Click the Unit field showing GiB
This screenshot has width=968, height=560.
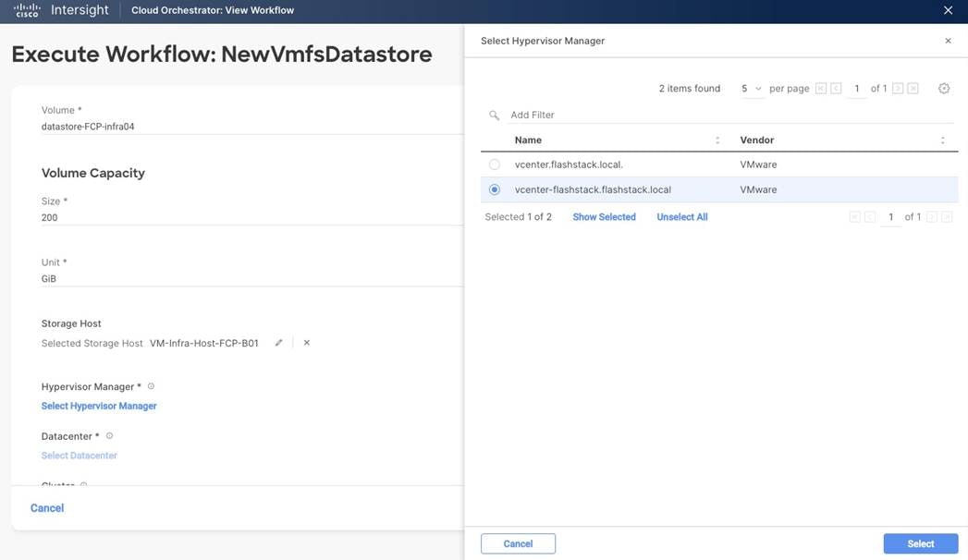[251, 279]
